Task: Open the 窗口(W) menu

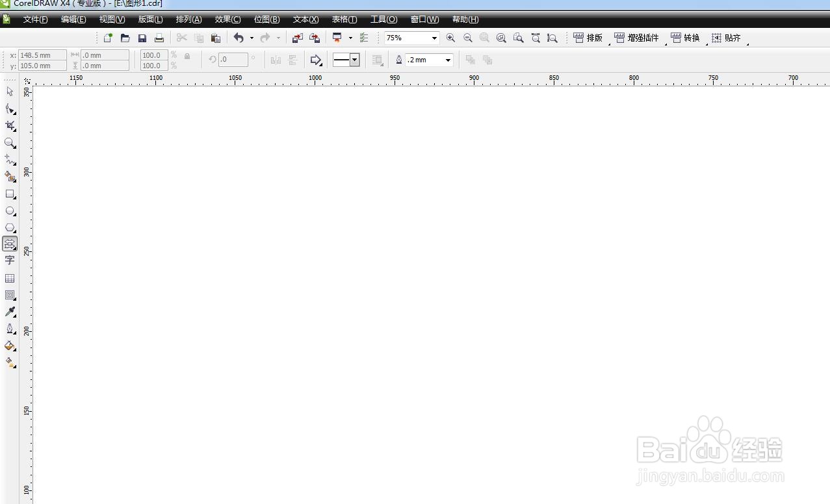Action: [x=424, y=19]
